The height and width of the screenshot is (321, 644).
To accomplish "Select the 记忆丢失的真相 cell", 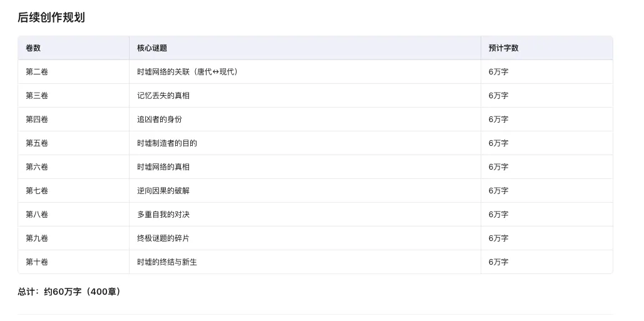I will (x=163, y=96).
